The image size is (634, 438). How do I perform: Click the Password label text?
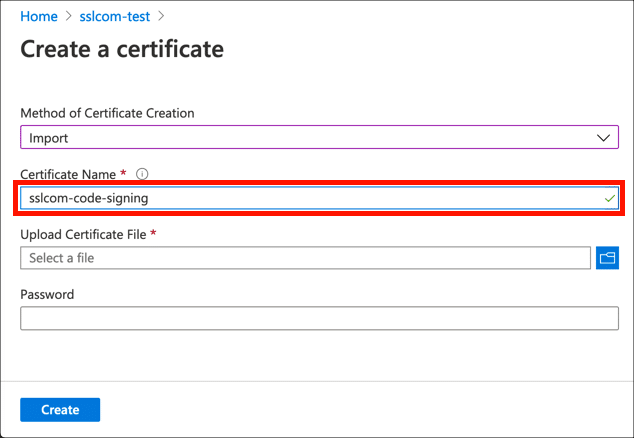pos(47,294)
